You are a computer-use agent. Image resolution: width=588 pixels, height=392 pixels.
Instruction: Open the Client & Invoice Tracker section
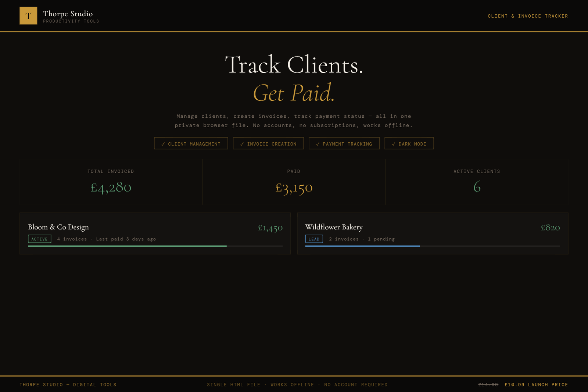[x=528, y=16]
